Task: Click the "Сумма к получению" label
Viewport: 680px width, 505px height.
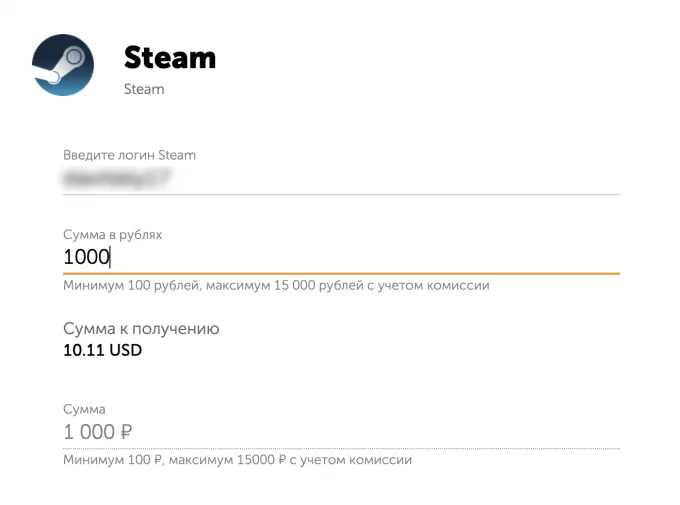Action: tap(141, 329)
